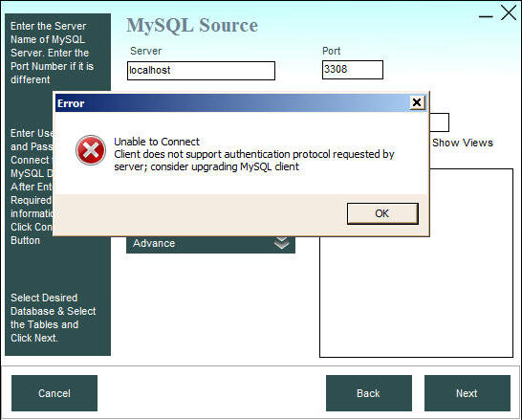Click the Advance bar label
522x420 pixels.
pos(154,243)
